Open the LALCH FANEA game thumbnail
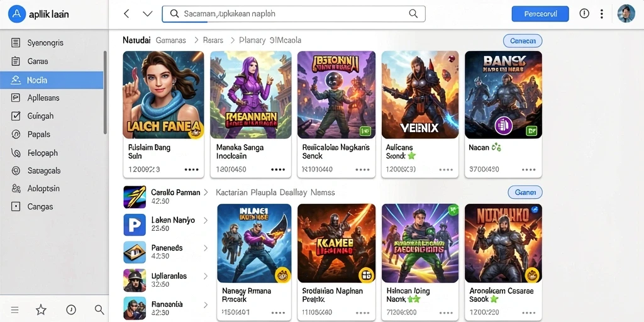 [164, 94]
